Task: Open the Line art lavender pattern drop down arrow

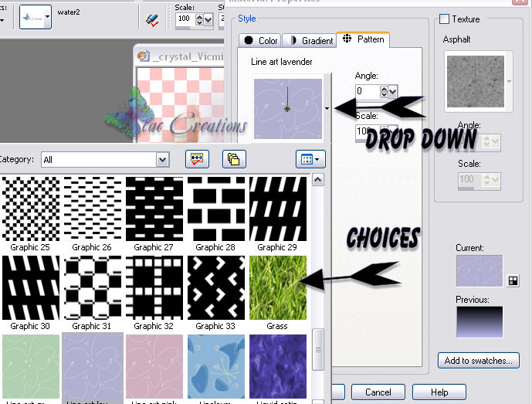Action: (327, 108)
